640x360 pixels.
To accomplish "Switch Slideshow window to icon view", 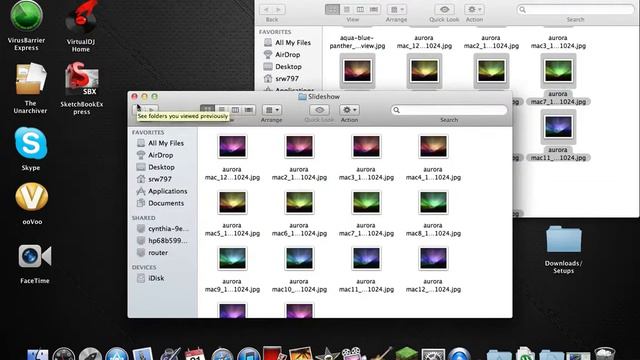I will point(207,110).
